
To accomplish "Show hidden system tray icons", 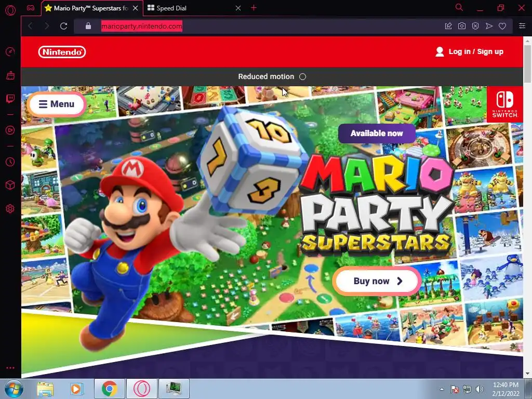I will pyautogui.click(x=442, y=389).
